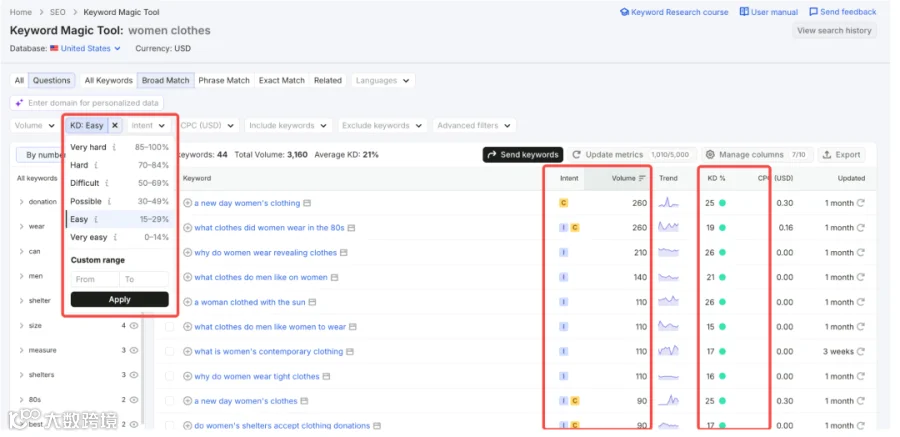Open SERP icon after 'a new day women's clothes'
900x437 pixels.
pyautogui.click(x=305, y=401)
